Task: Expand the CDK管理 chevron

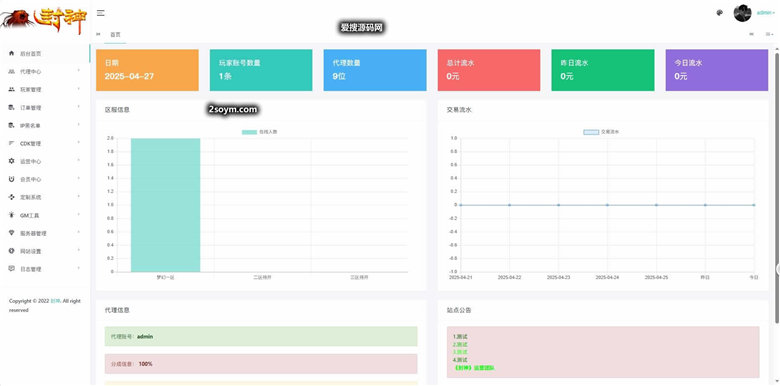Action: coord(79,143)
